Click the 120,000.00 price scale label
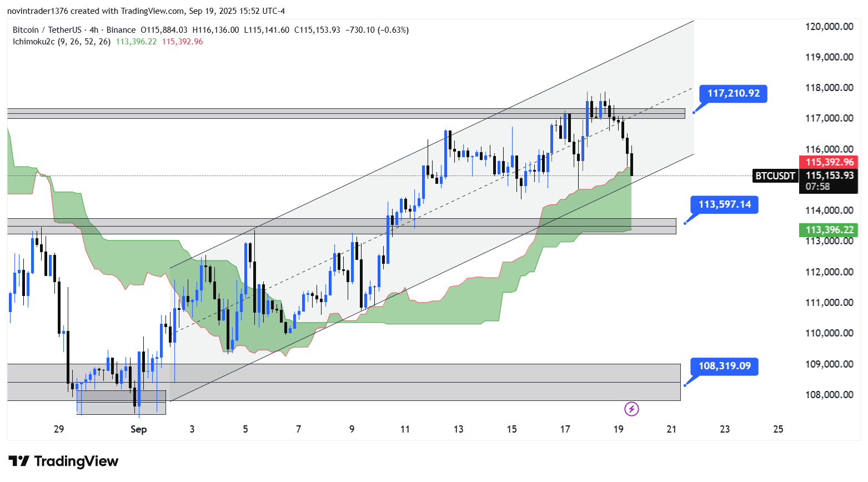The width and height of the screenshot is (868, 482). (829, 27)
